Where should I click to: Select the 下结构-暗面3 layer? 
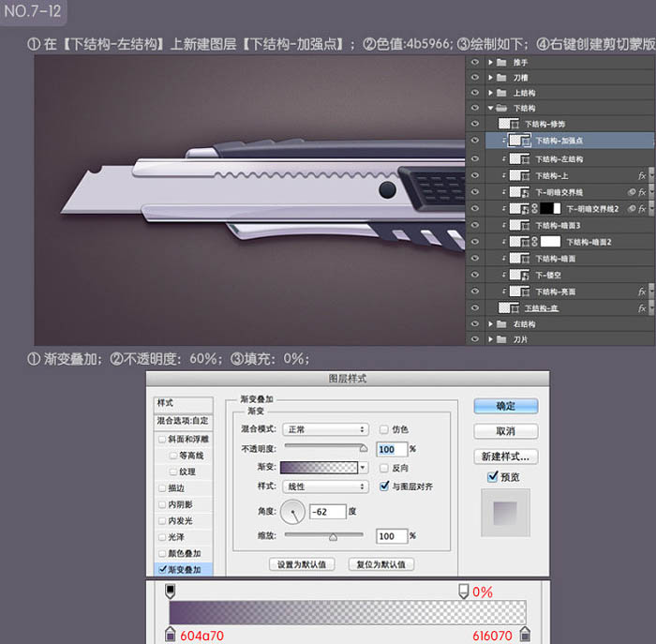point(570,226)
